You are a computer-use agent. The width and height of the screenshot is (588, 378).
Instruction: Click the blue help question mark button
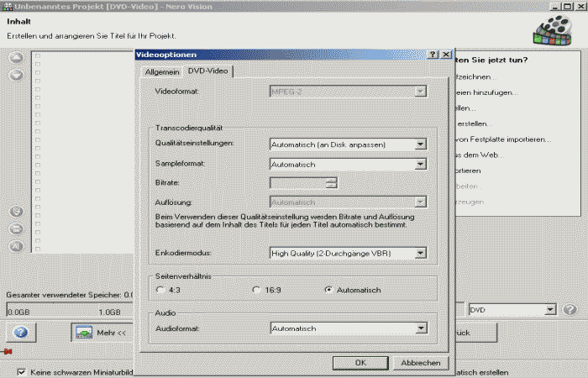point(20,333)
